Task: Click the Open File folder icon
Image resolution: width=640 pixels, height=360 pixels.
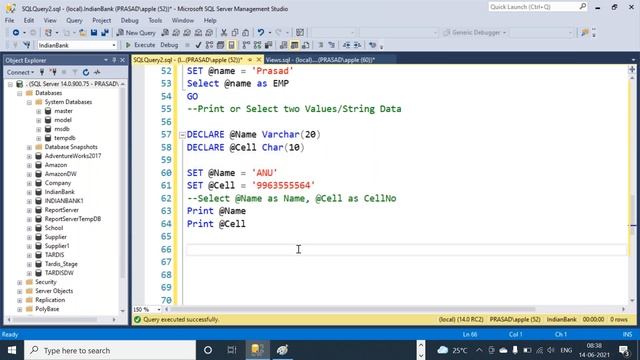Action: 83,33
